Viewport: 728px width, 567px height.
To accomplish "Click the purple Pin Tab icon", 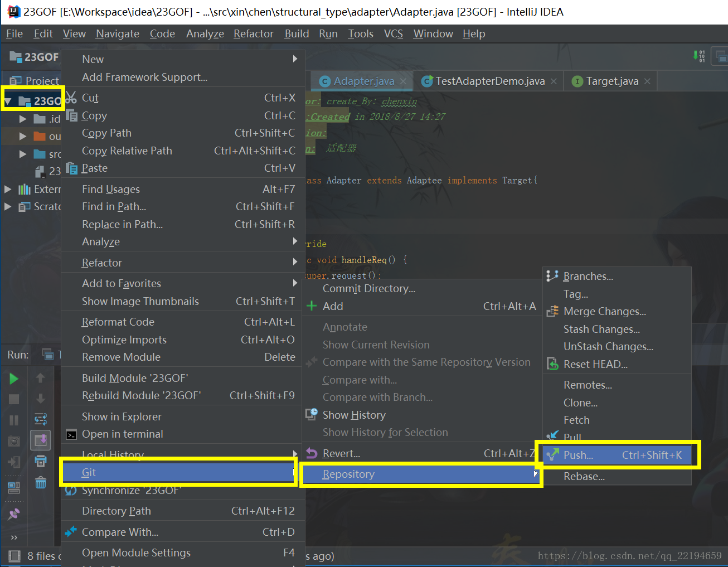I will [14, 513].
